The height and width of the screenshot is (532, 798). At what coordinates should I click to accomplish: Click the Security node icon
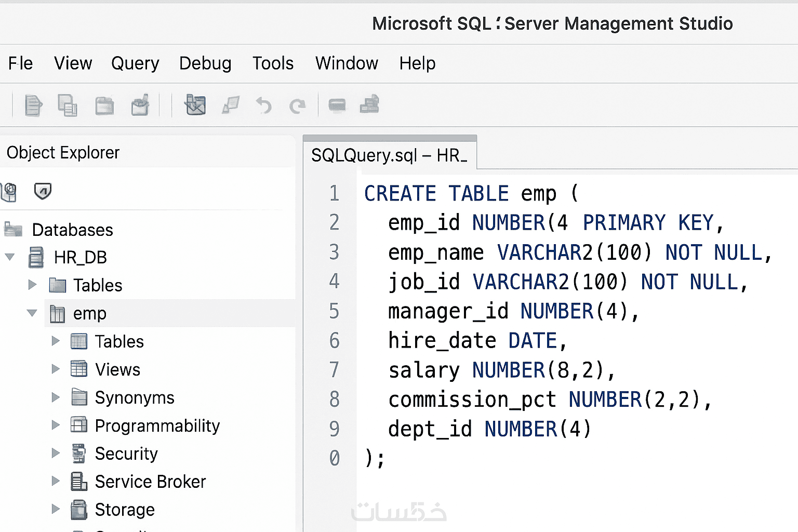click(79, 454)
